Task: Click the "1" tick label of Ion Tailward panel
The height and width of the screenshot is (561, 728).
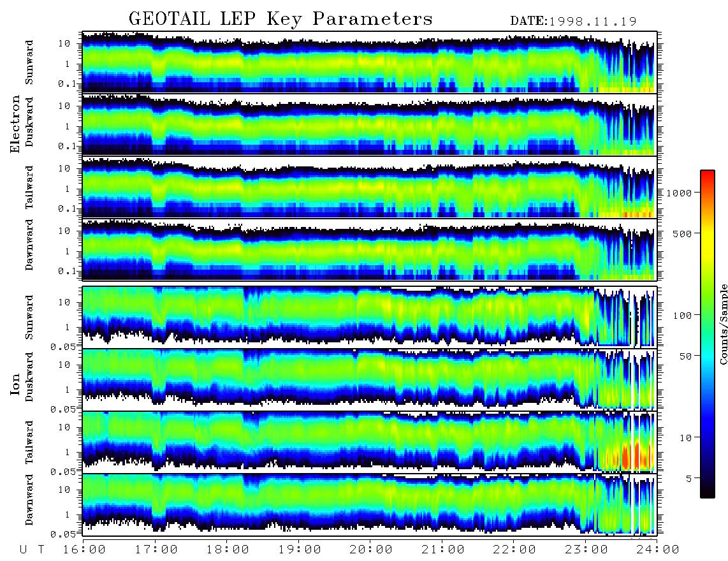Action: point(67,452)
